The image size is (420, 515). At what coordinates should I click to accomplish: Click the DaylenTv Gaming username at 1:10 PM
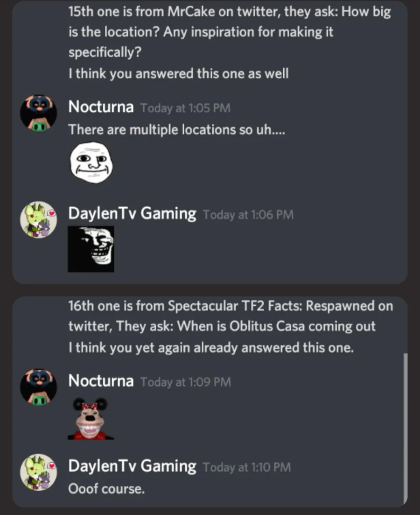132,466
